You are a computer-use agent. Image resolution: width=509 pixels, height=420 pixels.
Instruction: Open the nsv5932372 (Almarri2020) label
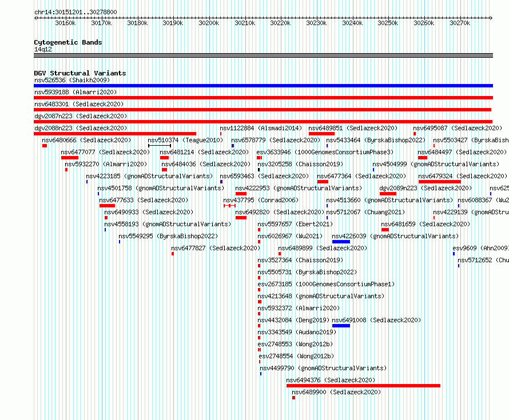click(299, 308)
